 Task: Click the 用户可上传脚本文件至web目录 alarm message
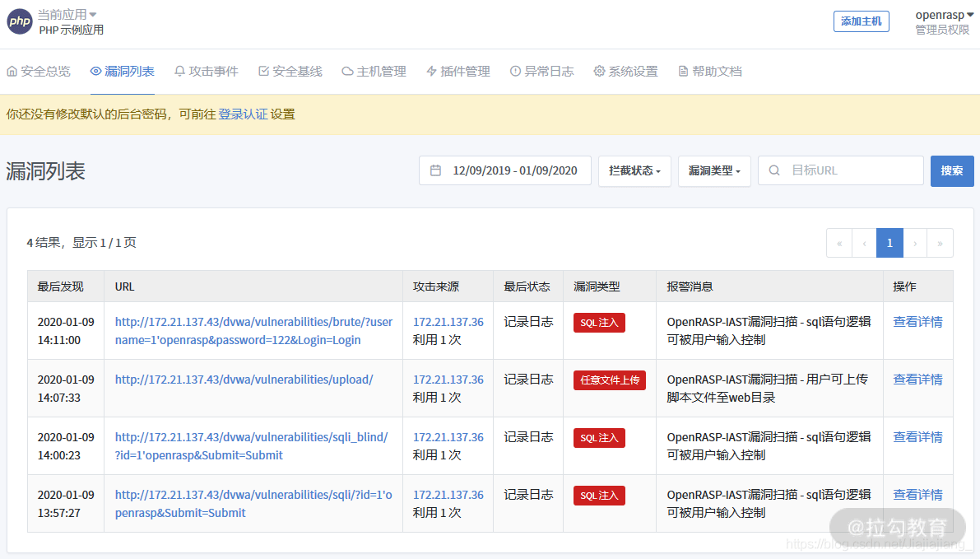tap(768, 389)
